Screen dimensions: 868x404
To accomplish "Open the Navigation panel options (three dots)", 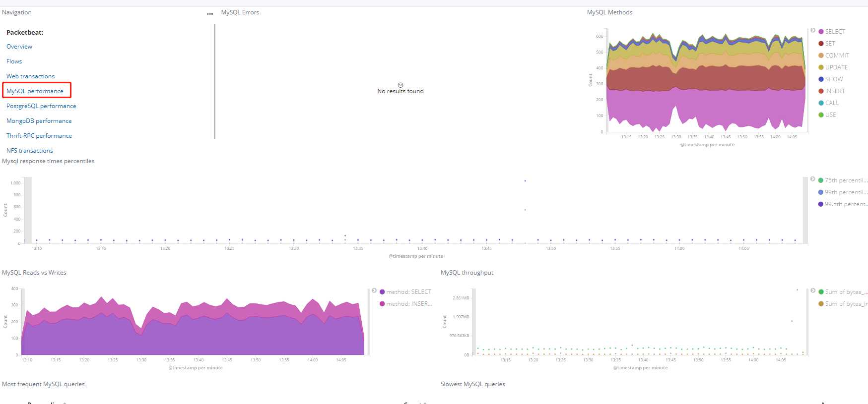I will tap(210, 14).
